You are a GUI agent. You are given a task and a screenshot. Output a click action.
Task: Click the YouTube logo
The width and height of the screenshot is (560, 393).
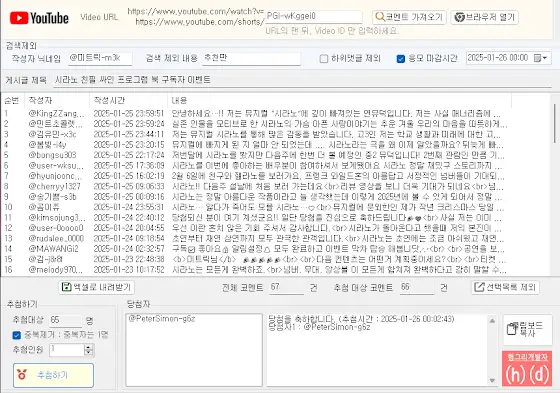click(39, 18)
